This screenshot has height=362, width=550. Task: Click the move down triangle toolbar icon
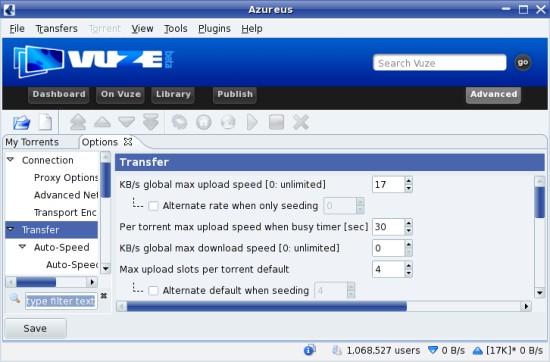pos(126,122)
